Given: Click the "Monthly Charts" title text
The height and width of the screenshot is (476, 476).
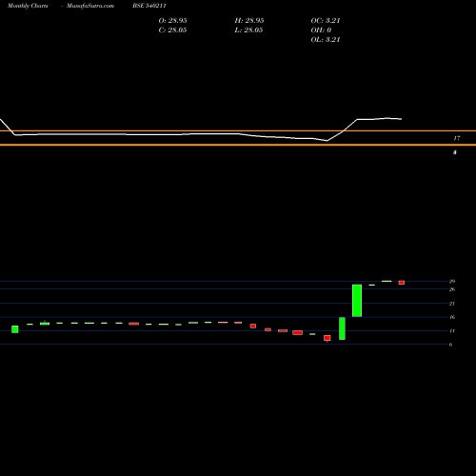Looking at the screenshot, I should (x=28, y=6).
